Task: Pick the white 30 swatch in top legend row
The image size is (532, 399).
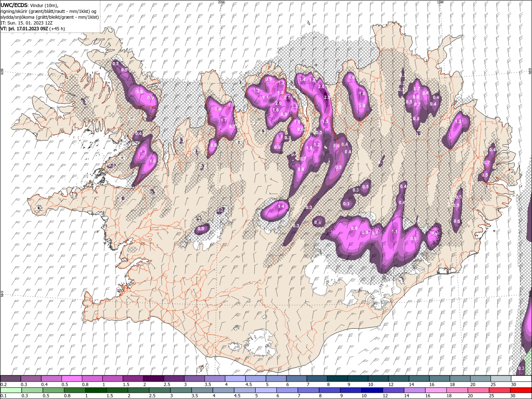Action: [522, 379]
